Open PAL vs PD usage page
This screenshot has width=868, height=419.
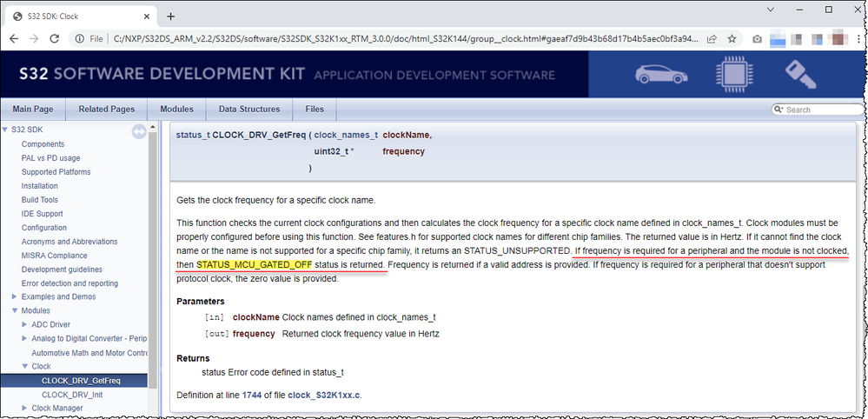[x=50, y=157]
